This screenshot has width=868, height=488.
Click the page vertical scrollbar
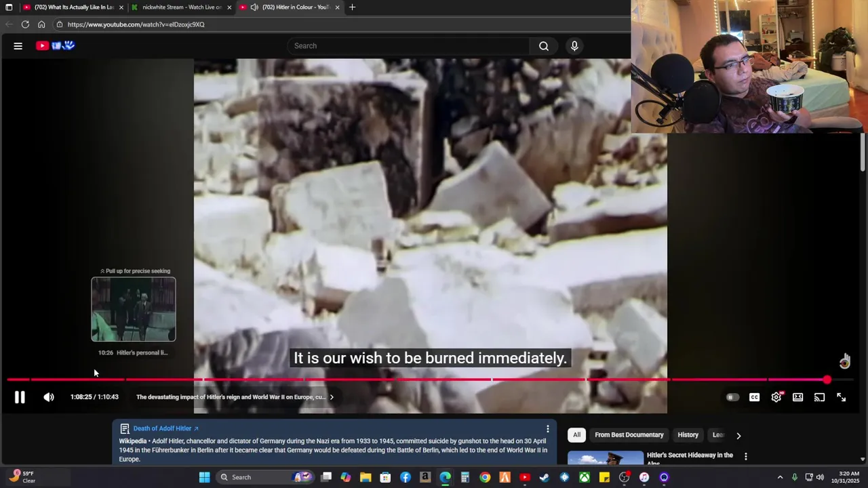click(x=863, y=152)
